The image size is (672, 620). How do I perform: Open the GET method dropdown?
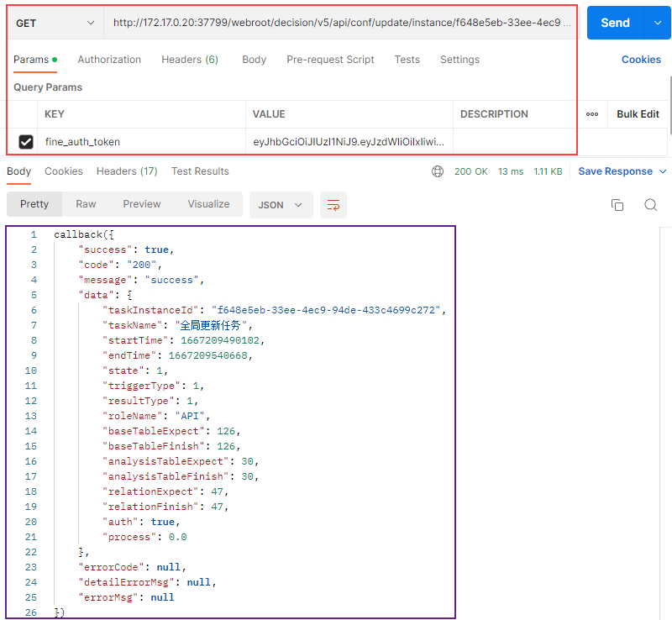55,23
